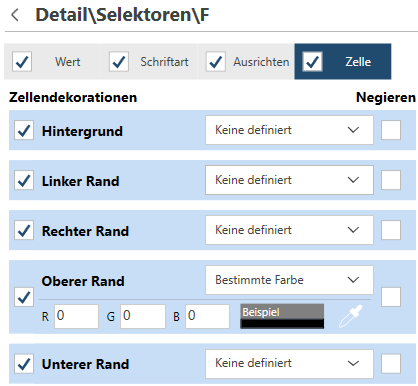Click the back arrow beside Detail\Selektoren\F

tap(15, 15)
